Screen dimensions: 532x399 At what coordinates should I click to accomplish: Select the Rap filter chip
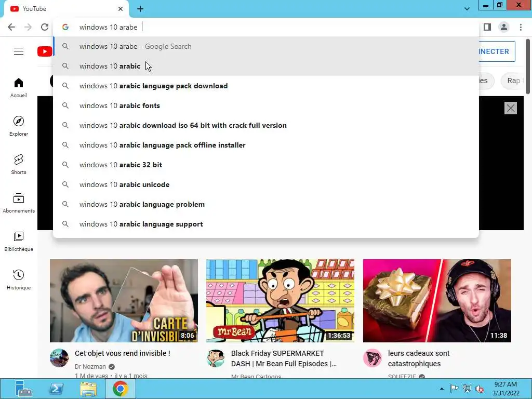click(513, 81)
